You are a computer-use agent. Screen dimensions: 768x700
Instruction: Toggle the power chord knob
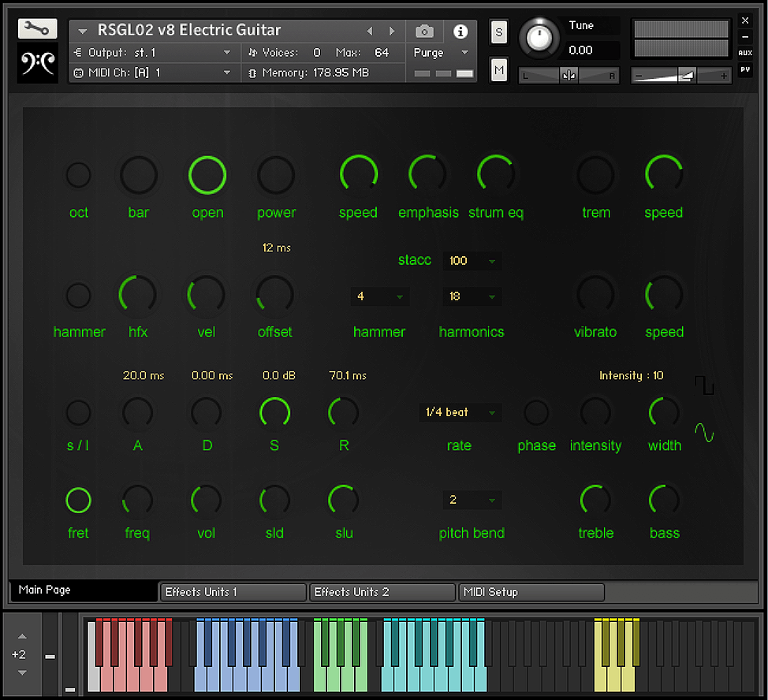pos(276,175)
